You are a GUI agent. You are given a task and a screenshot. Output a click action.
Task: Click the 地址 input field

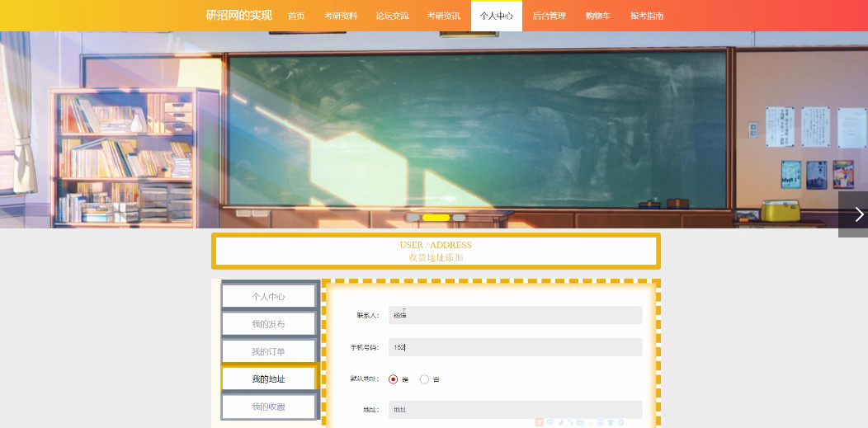tap(516, 410)
